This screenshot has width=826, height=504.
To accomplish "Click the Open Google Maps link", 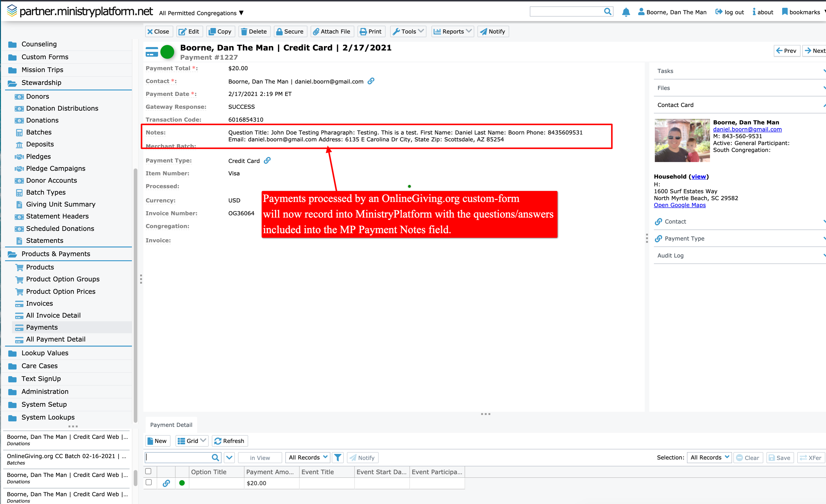I will [x=679, y=205].
